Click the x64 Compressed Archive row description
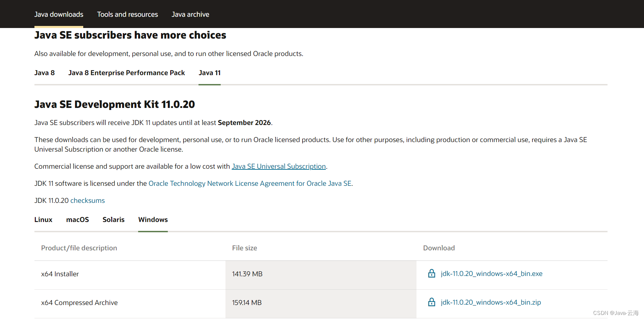The width and height of the screenshot is (644, 319). [x=79, y=303]
